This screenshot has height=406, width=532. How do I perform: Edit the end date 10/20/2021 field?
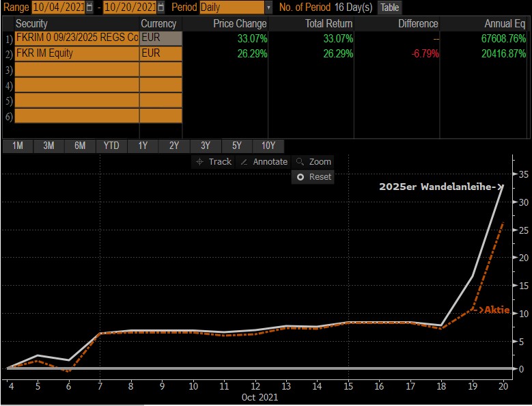coord(130,7)
